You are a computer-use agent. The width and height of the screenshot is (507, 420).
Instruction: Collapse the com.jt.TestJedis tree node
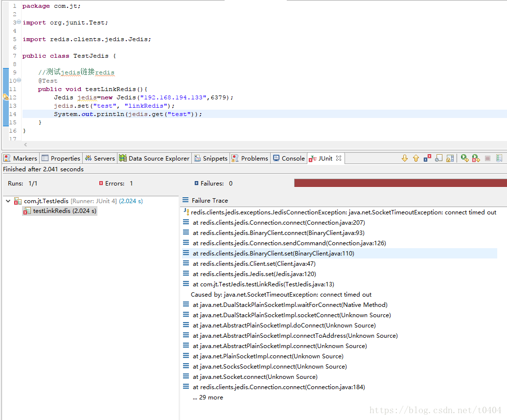[x=8, y=201]
